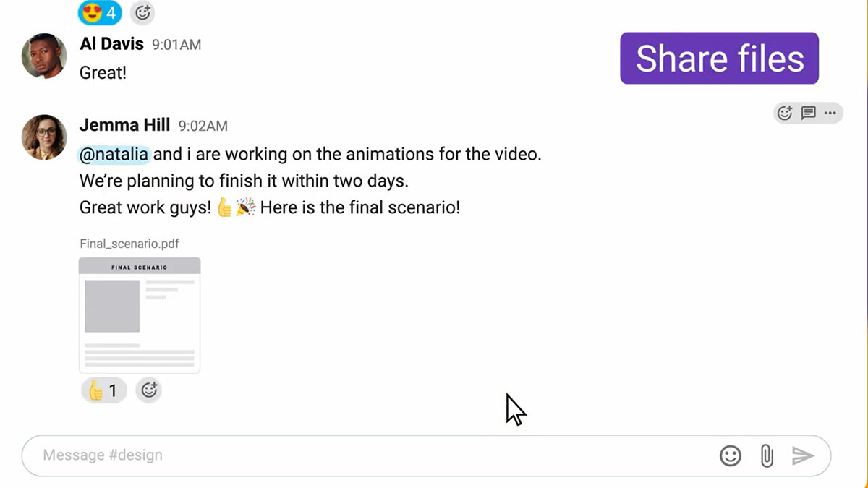Click the Jemma Hill sender name
The image size is (868, 488).
click(x=124, y=125)
